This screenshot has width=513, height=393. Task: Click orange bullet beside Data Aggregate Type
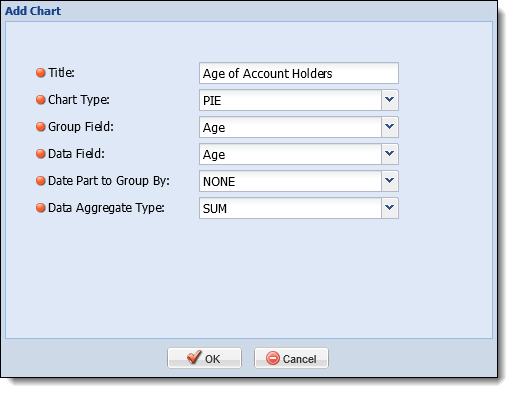click(41, 208)
